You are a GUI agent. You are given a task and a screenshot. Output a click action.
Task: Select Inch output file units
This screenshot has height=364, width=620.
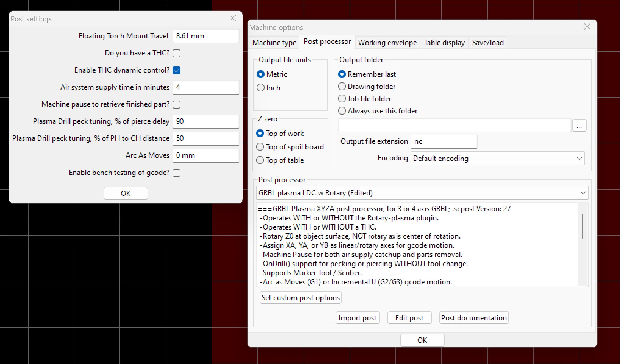[x=261, y=88]
